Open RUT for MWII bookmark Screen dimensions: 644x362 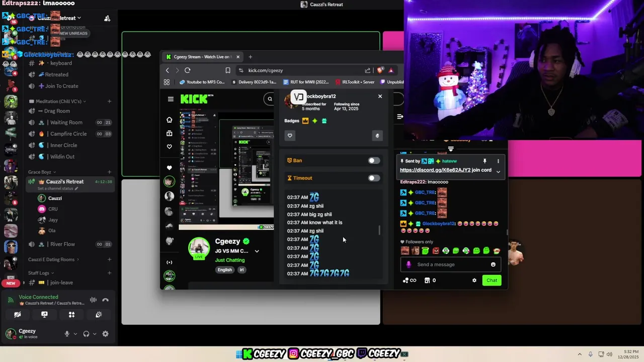click(306, 82)
